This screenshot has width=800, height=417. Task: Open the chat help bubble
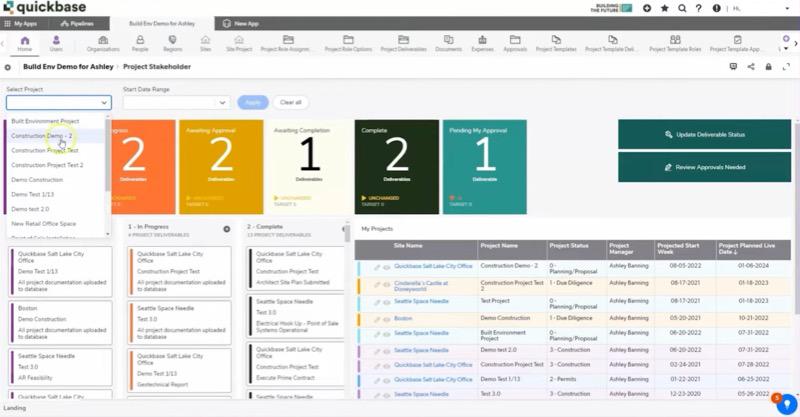(787, 404)
